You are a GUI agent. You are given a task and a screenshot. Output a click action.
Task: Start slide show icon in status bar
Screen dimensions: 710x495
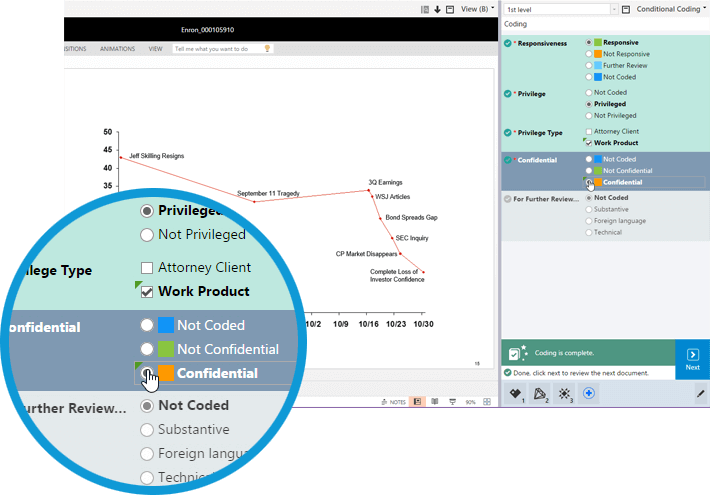tap(452, 402)
